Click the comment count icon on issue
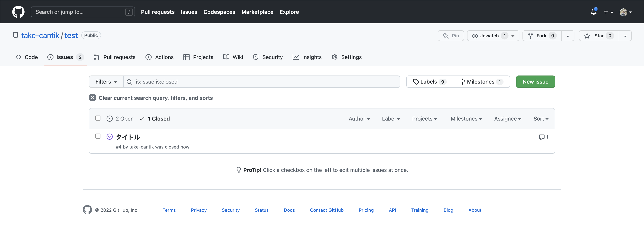This screenshot has width=644, height=238. (541, 137)
